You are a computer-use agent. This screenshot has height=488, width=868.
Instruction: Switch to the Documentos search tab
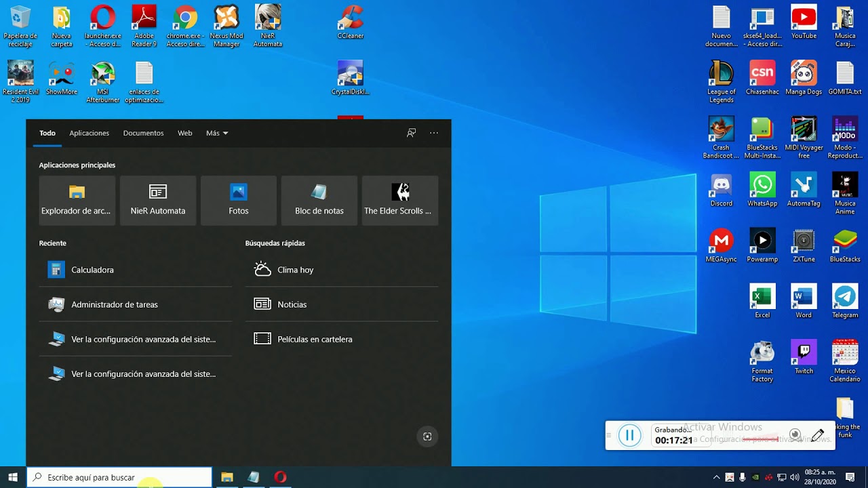pos(143,133)
